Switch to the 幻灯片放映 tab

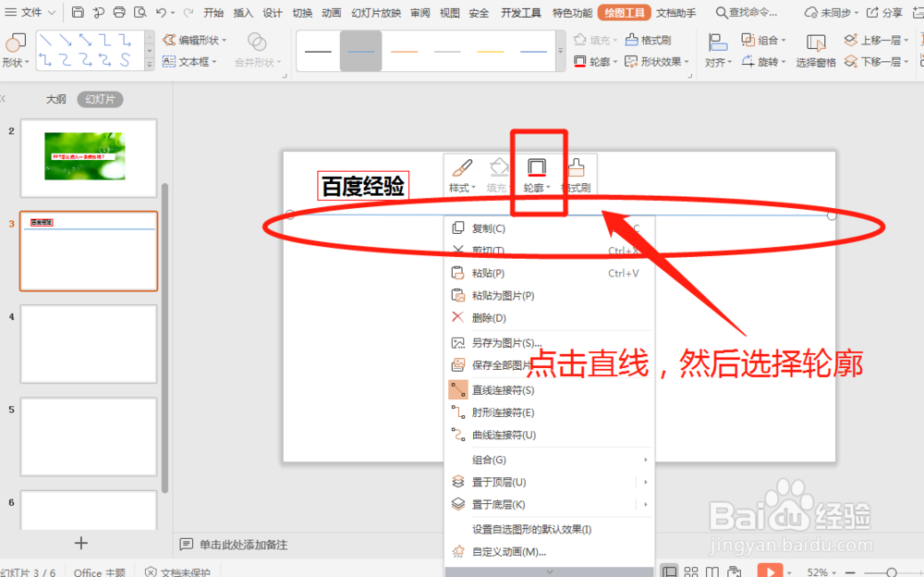[376, 12]
